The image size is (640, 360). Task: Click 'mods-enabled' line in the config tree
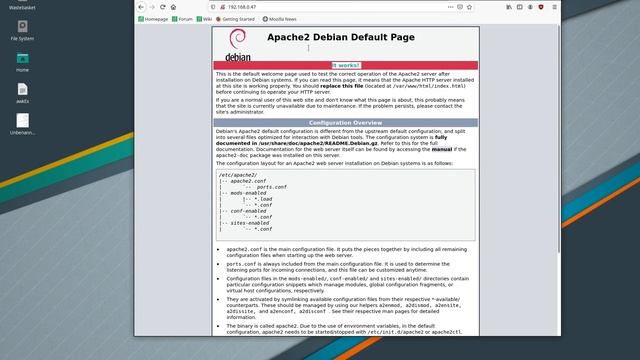click(x=248, y=193)
